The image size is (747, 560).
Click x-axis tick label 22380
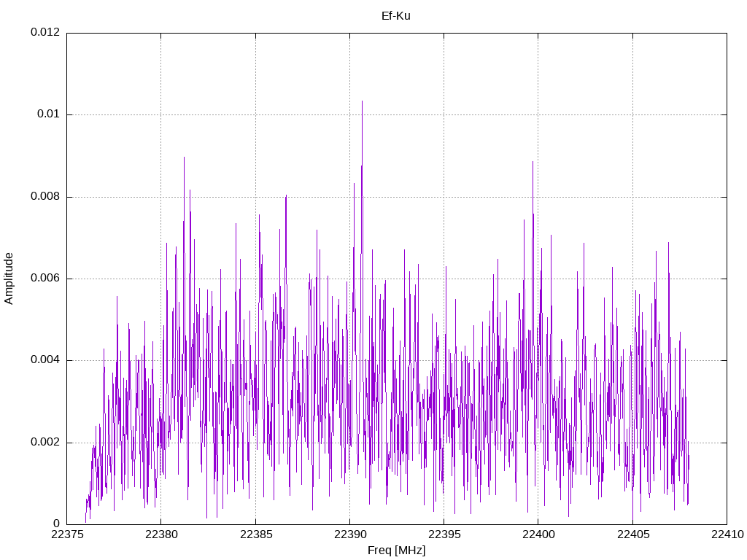[x=161, y=534]
